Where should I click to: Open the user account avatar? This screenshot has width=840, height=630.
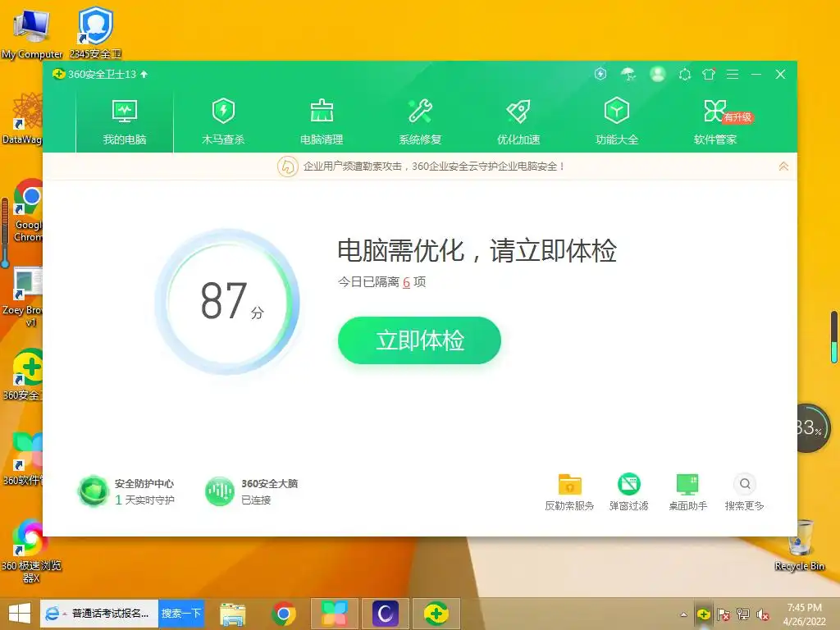658,74
